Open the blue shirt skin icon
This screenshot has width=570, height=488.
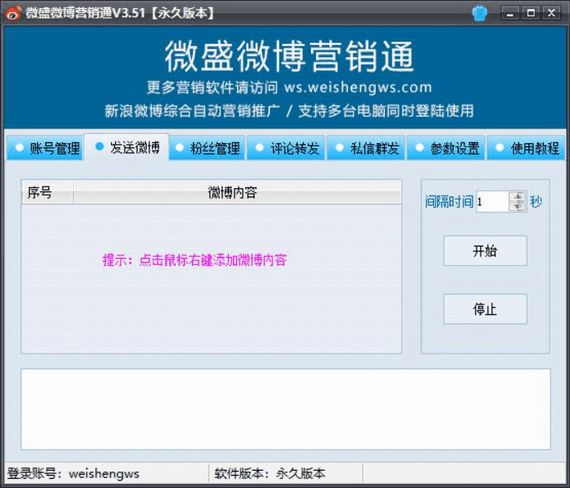(x=479, y=13)
